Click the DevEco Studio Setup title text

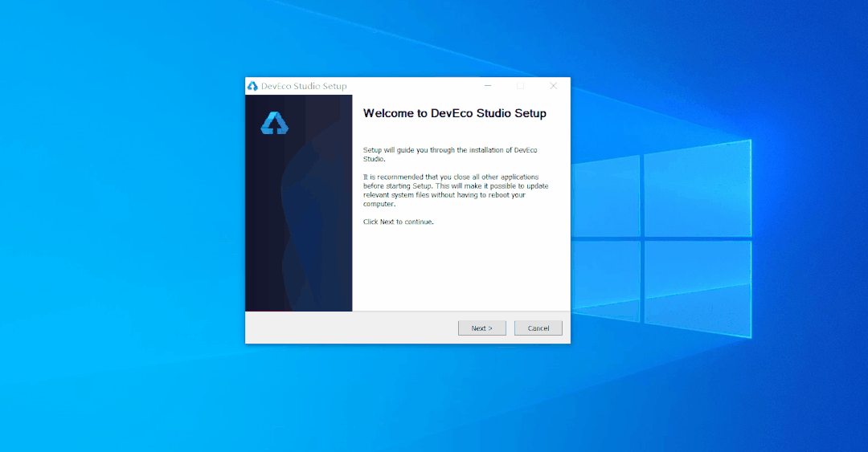(304, 86)
